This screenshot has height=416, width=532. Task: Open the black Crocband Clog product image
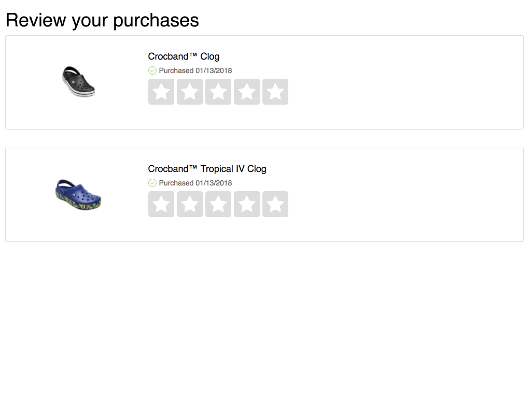[78, 81]
